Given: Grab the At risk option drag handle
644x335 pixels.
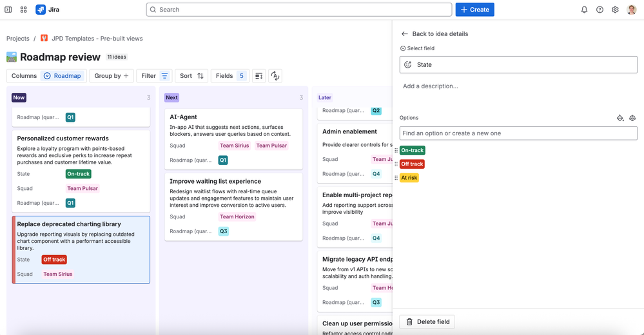Looking at the screenshot, I should tap(396, 178).
